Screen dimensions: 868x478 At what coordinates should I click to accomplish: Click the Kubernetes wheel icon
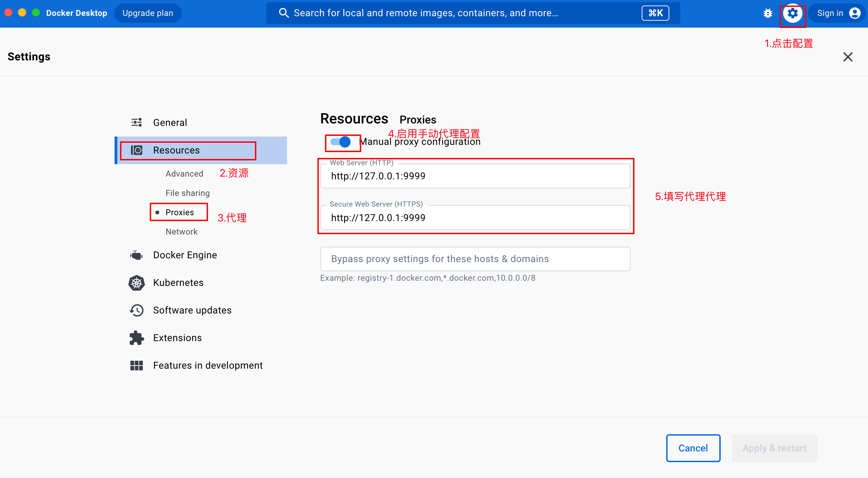tap(137, 283)
